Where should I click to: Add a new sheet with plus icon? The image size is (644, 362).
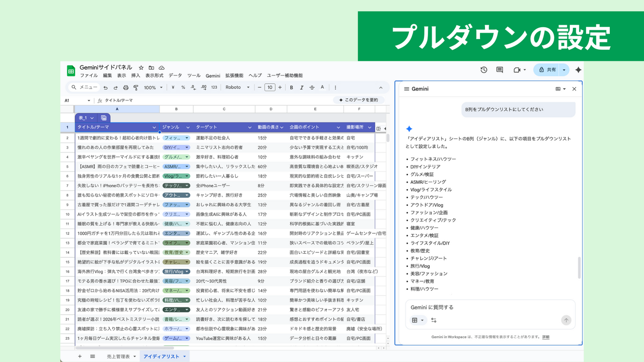[x=80, y=357]
